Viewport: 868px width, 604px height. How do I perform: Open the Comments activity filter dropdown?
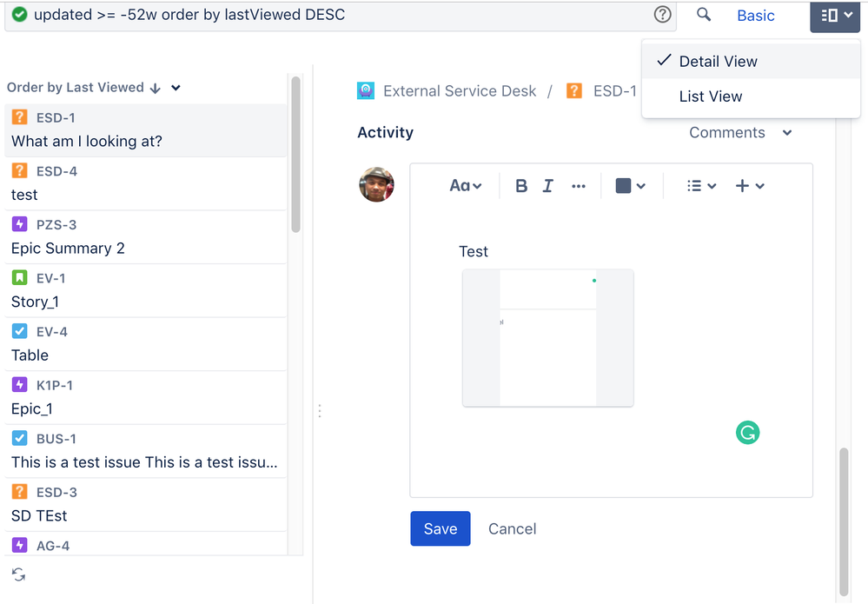(740, 132)
